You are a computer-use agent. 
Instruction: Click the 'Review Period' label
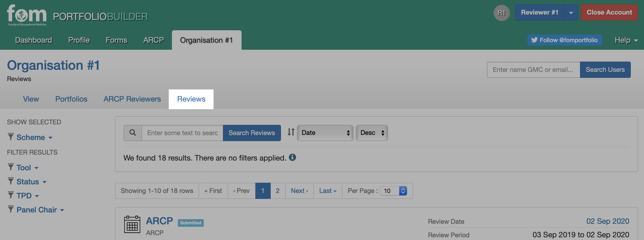(x=449, y=235)
